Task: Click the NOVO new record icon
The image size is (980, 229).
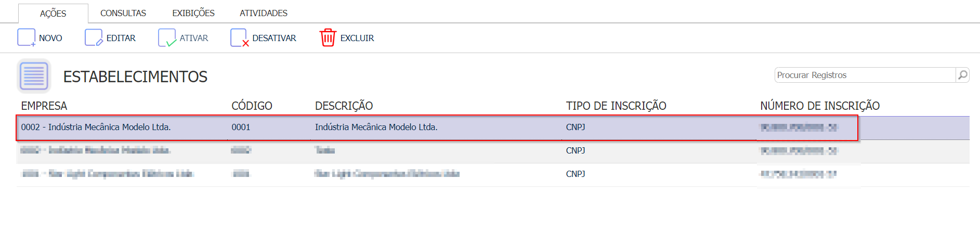Action: coord(27,38)
